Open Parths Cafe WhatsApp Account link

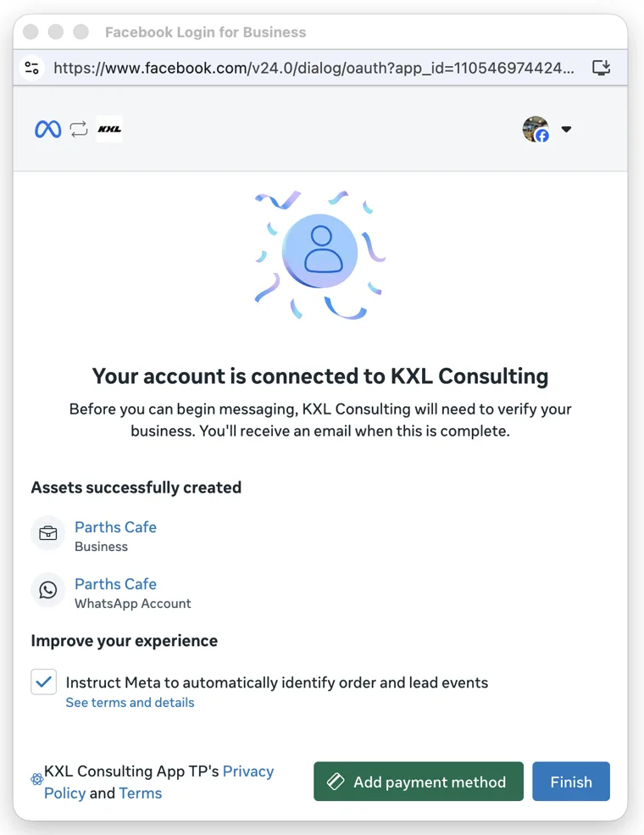pos(115,583)
